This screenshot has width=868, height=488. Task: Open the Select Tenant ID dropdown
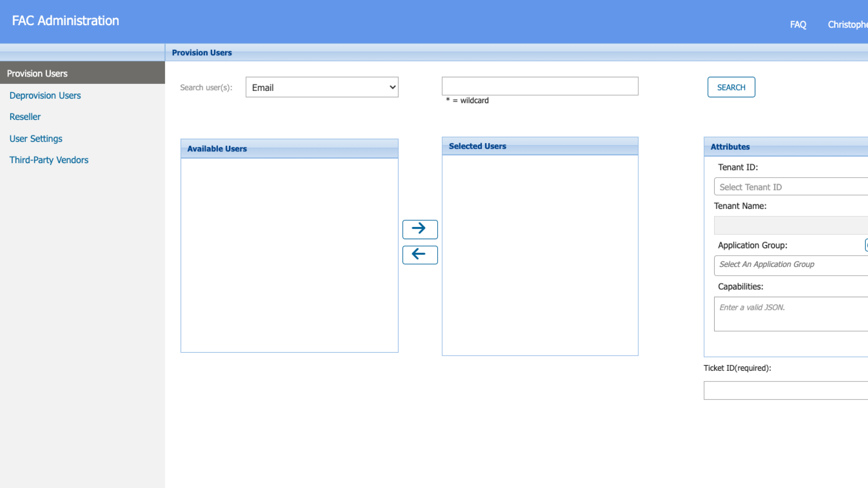790,187
